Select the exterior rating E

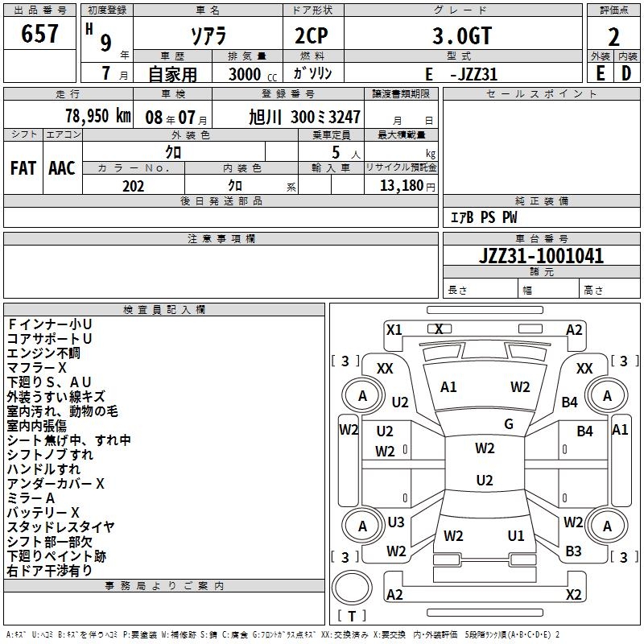click(600, 72)
